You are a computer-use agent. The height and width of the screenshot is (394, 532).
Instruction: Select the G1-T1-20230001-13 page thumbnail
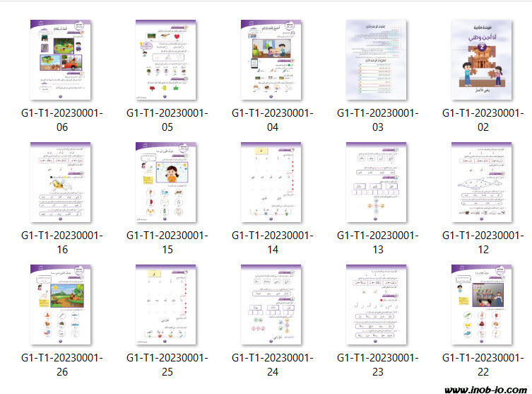(x=378, y=182)
